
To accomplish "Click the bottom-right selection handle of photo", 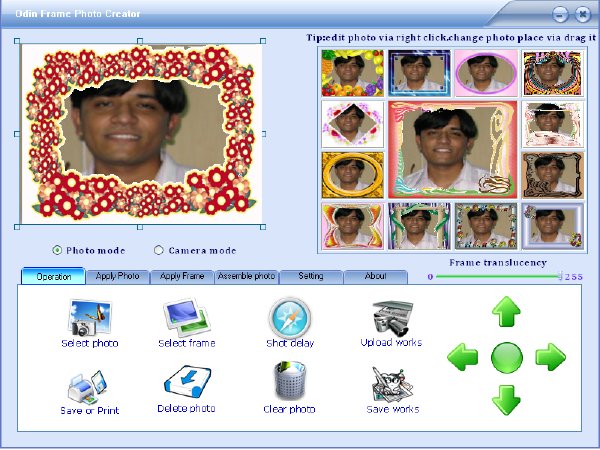I will tap(263, 227).
